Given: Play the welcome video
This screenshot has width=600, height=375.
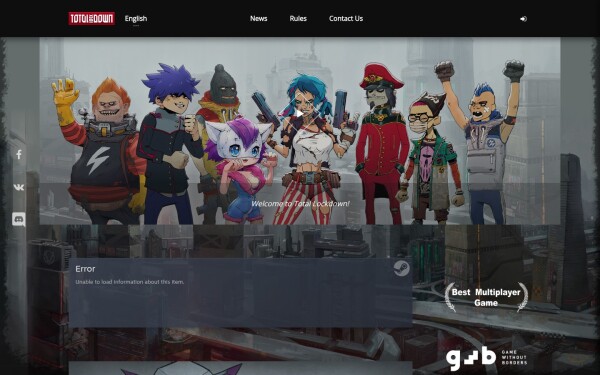Looking at the screenshot, I should pyautogui.click(x=300, y=113).
